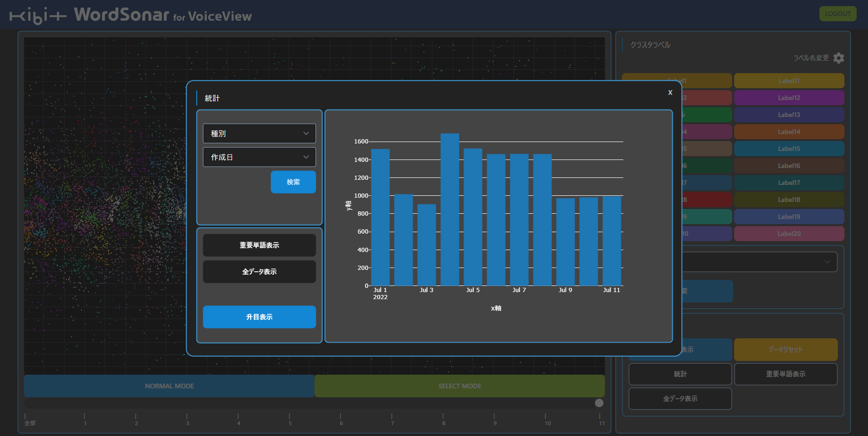Select the purple Label12 swatch
The height and width of the screenshot is (436, 868).
point(789,98)
